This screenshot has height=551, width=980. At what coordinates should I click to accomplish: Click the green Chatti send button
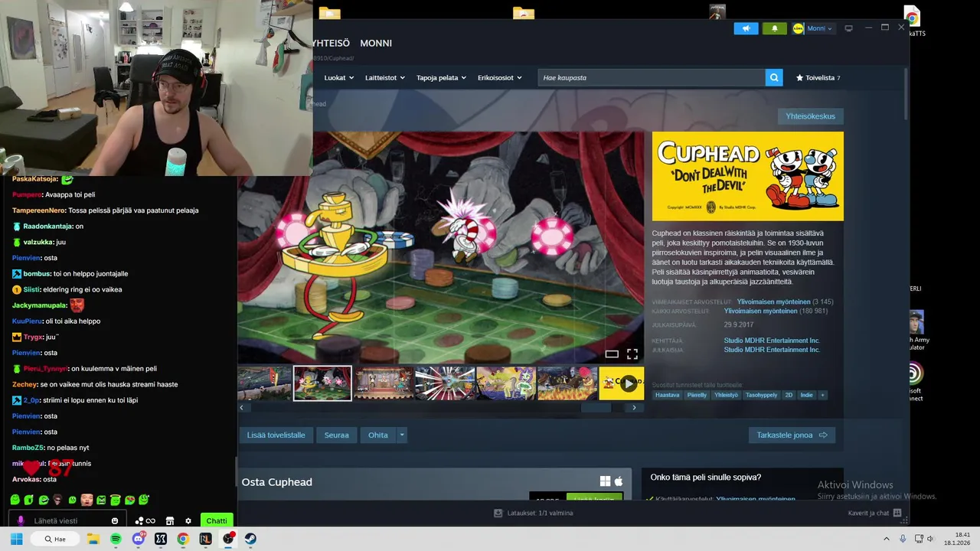pyautogui.click(x=217, y=520)
